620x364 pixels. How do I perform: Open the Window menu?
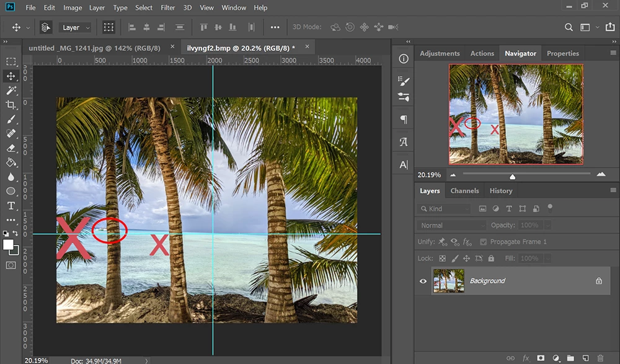(x=234, y=7)
